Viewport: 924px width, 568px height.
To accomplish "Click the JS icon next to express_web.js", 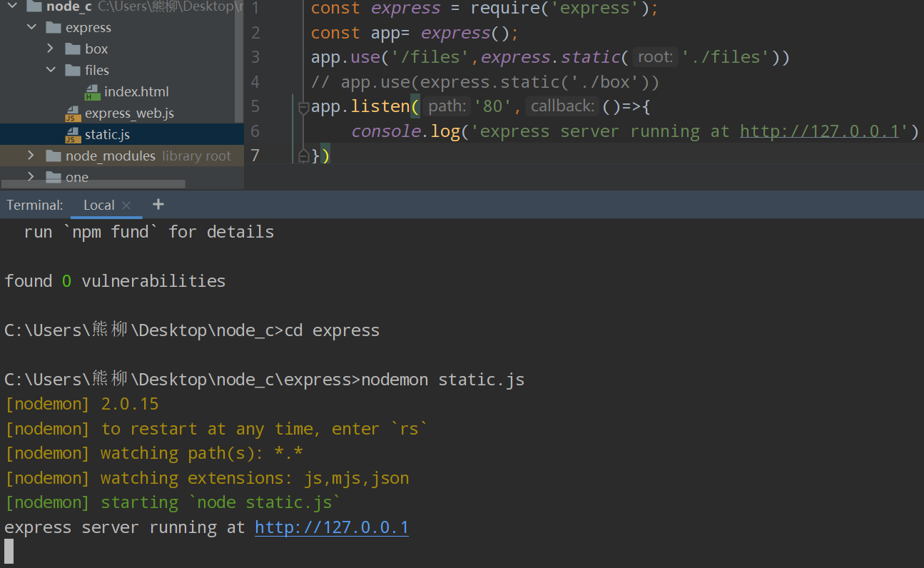I will click(x=71, y=113).
